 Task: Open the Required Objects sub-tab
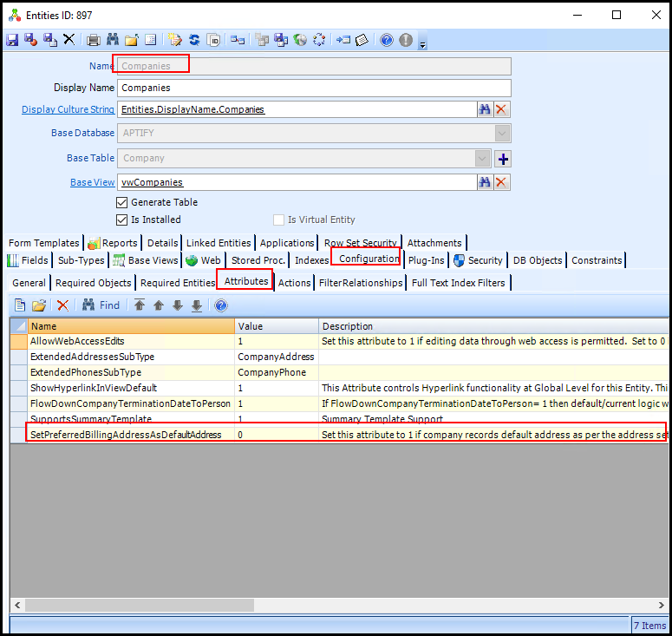coord(94,283)
